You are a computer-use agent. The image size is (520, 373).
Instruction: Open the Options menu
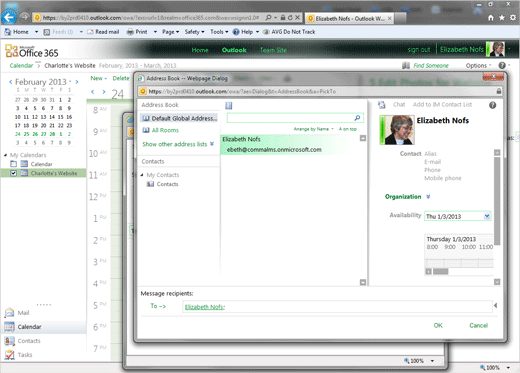tap(478, 66)
